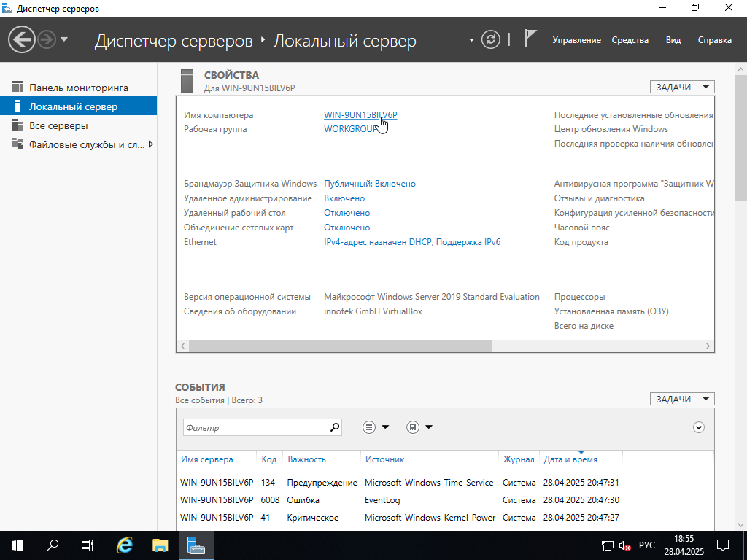Screen dimensions: 747x560
Task: Open the Справка menu
Action: 715,40
